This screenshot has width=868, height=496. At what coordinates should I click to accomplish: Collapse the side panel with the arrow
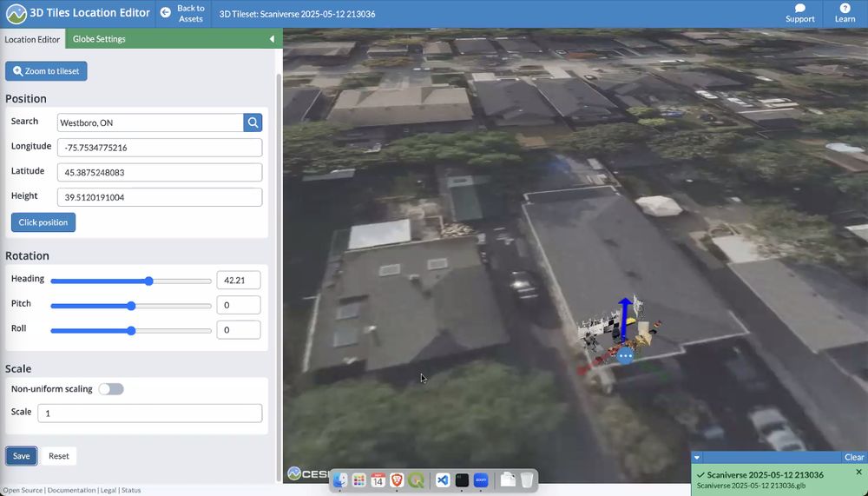(x=272, y=39)
